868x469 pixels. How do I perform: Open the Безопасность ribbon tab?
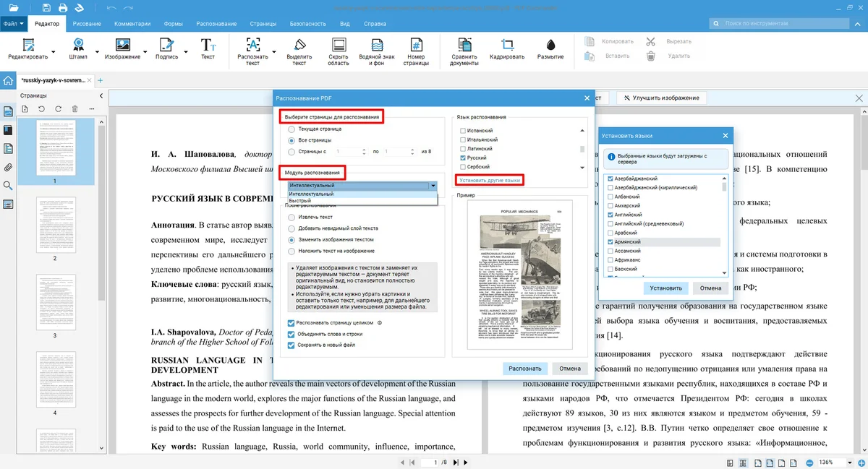click(x=308, y=24)
